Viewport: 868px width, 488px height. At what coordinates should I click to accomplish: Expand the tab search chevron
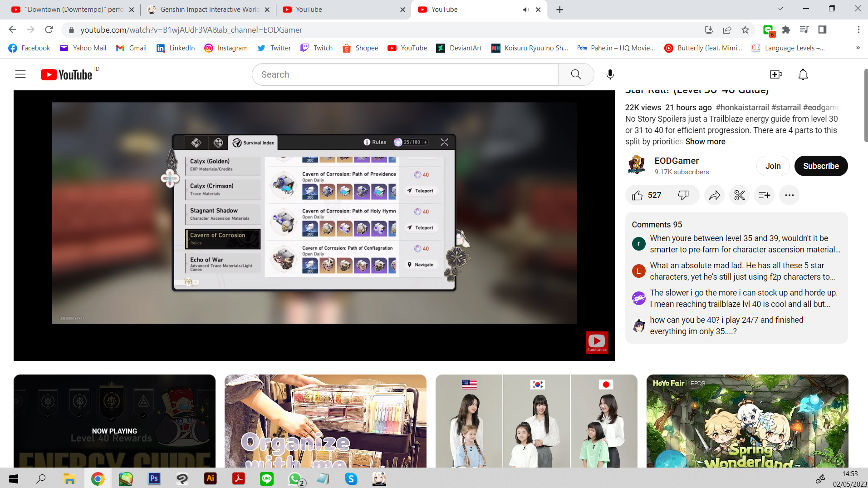pos(780,9)
